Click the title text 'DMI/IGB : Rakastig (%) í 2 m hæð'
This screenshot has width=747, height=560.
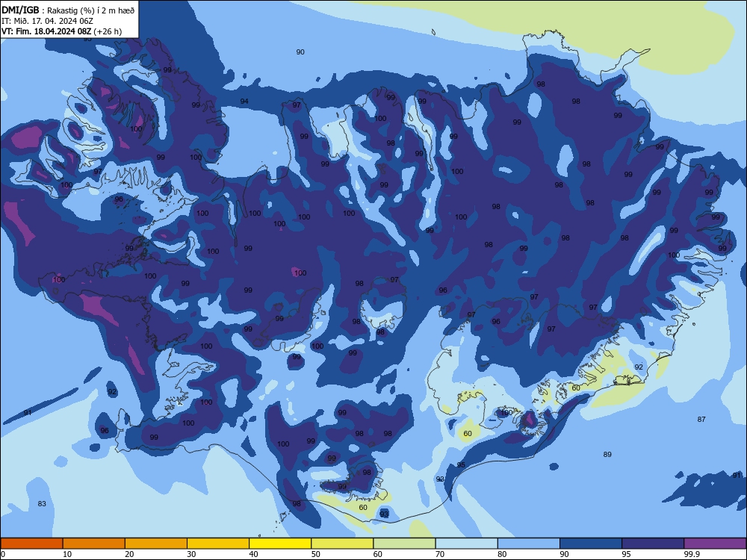[x=68, y=10]
